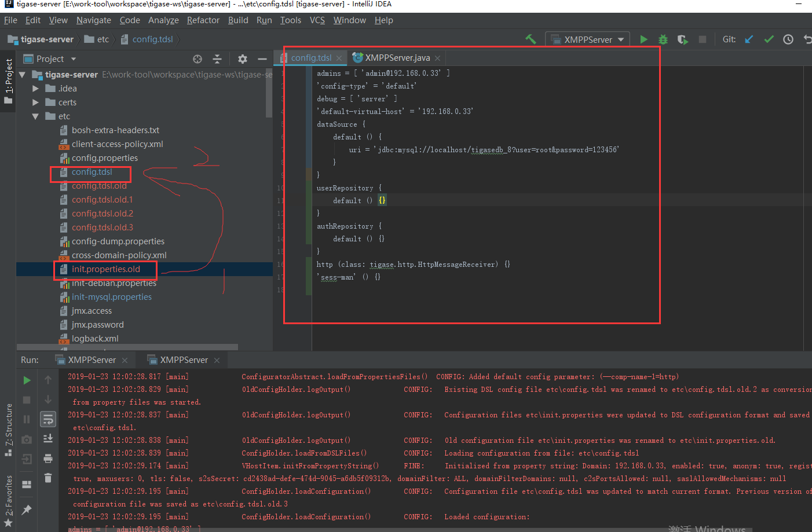Show Git history clock icon
The image size is (812, 532).
pyautogui.click(x=788, y=39)
